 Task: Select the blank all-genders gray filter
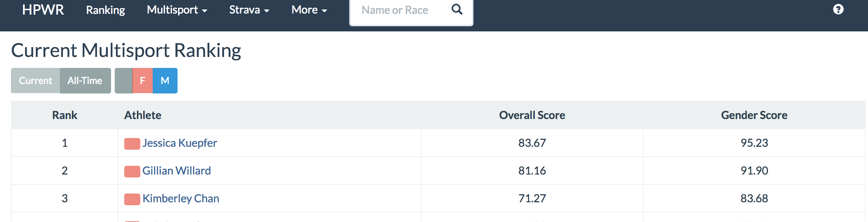click(x=123, y=81)
